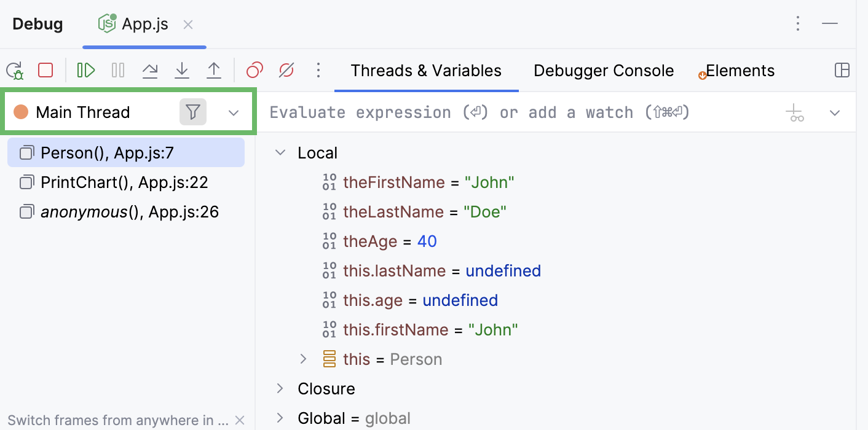Switch to the Debugger Console tab

point(603,70)
